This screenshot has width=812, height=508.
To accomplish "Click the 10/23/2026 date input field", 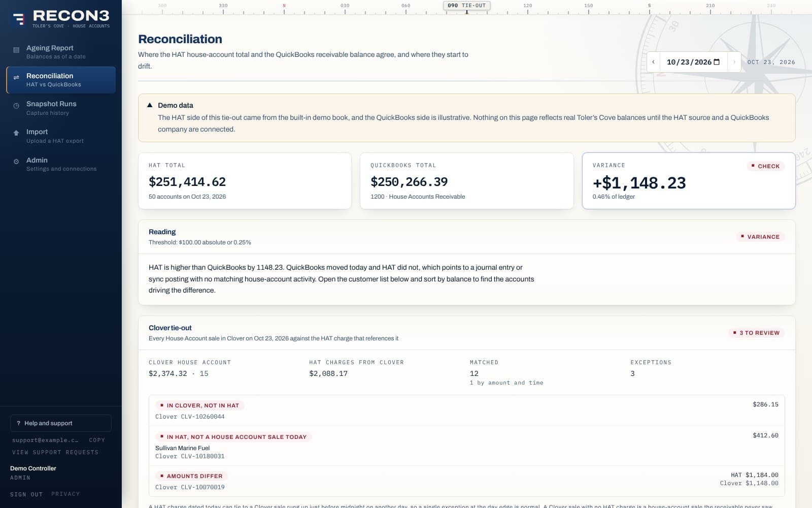I will click(x=693, y=62).
